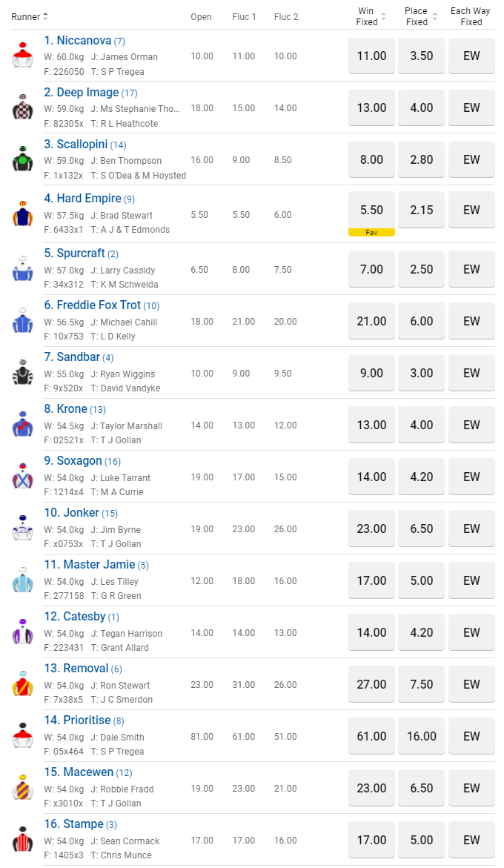
Task: Click Scallopini's green and black silks icon
Action: (x=23, y=160)
